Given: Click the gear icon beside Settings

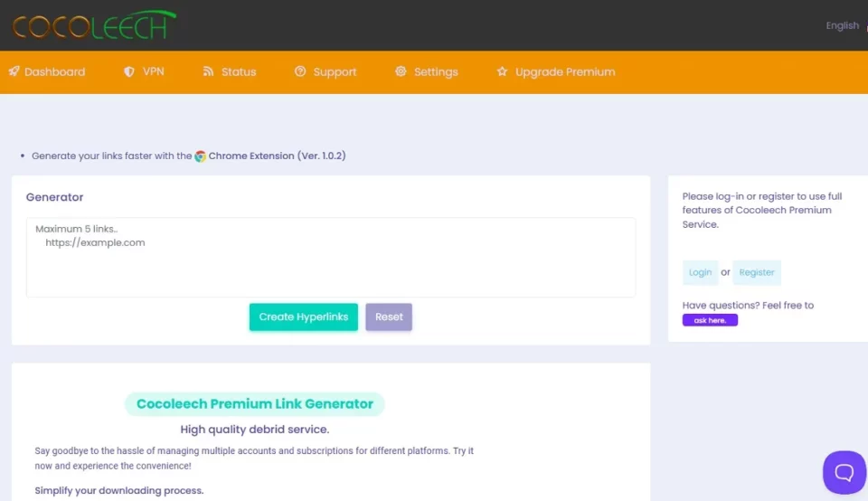Looking at the screenshot, I should click(x=401, y=71).
